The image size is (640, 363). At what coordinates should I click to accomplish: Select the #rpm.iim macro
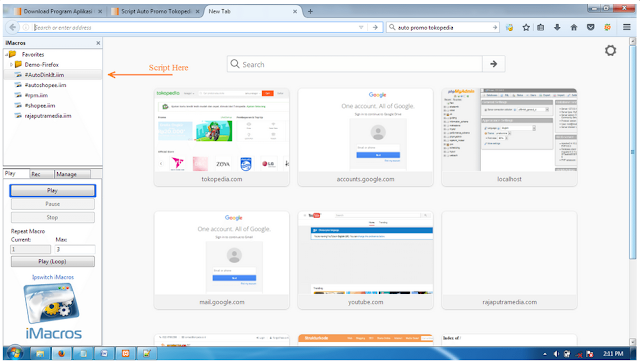[x=36, y=95]
